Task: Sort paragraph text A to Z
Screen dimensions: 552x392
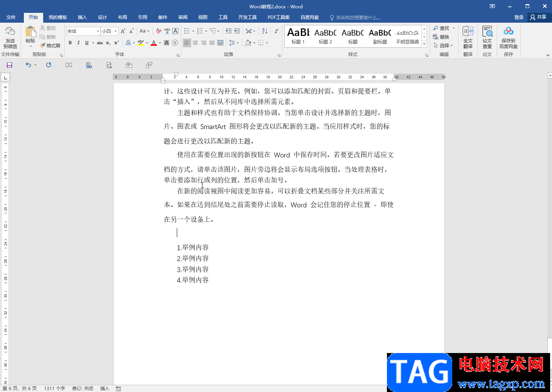Action: tap(265, 31)
